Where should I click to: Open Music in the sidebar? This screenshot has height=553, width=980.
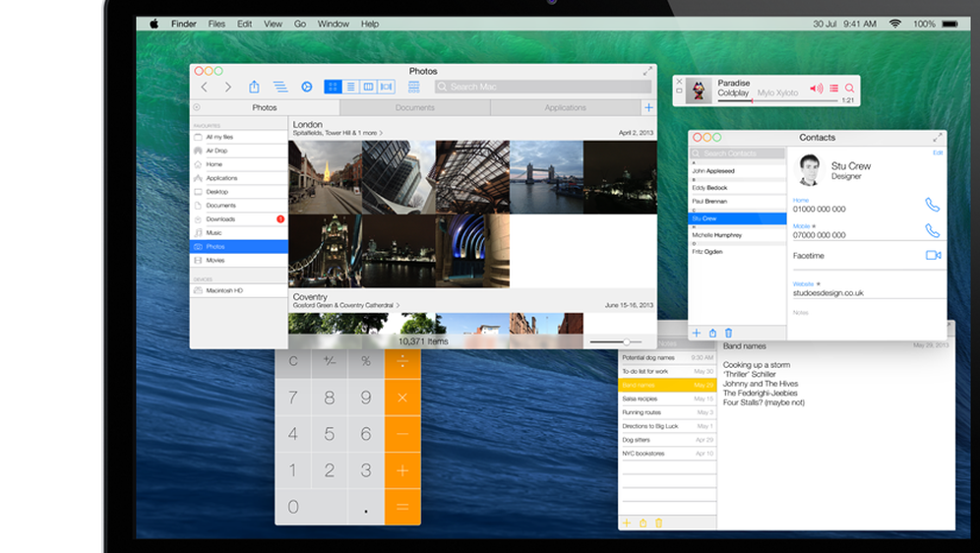click(239, 232)
